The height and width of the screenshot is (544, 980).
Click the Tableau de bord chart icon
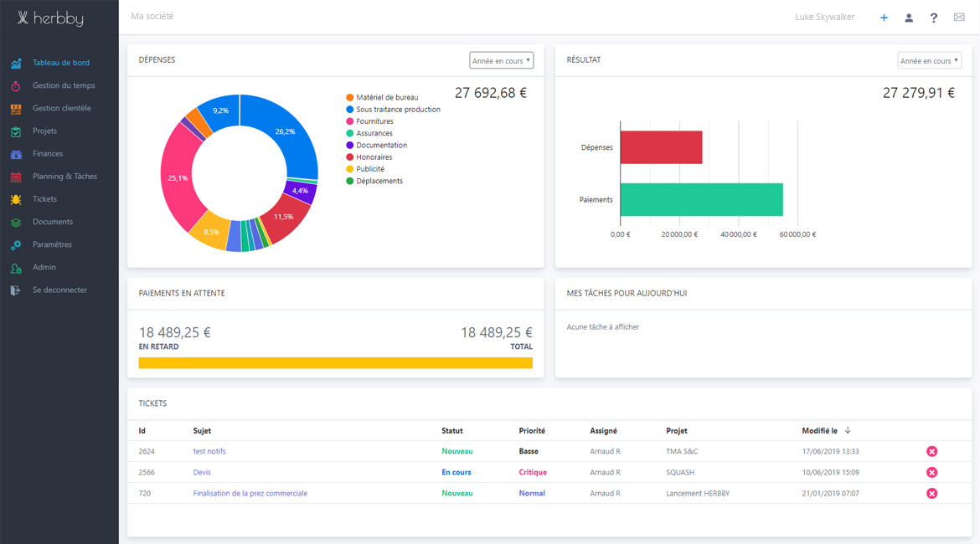[16, 63]
